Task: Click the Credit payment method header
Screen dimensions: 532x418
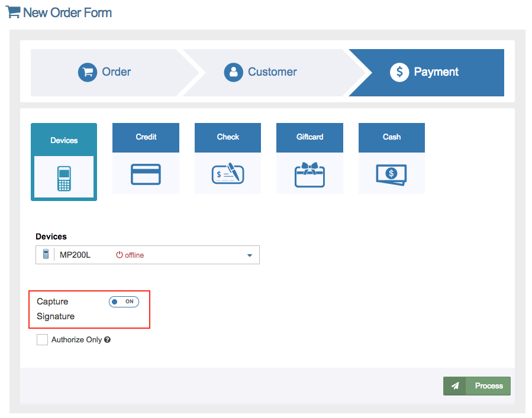Action: tap(146, 137)
